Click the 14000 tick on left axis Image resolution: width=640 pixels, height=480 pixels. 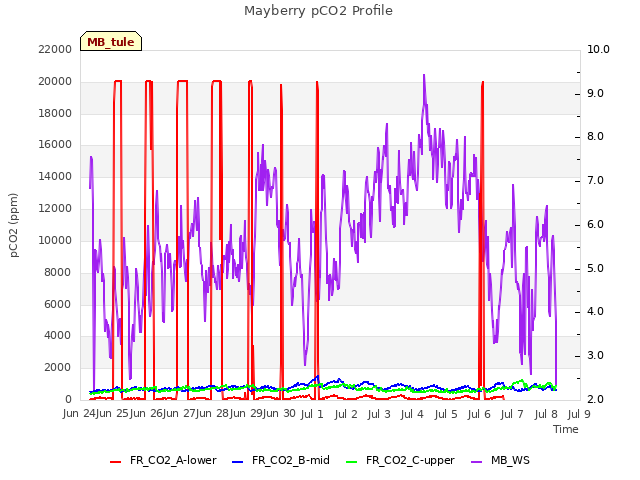coord(55,176)
